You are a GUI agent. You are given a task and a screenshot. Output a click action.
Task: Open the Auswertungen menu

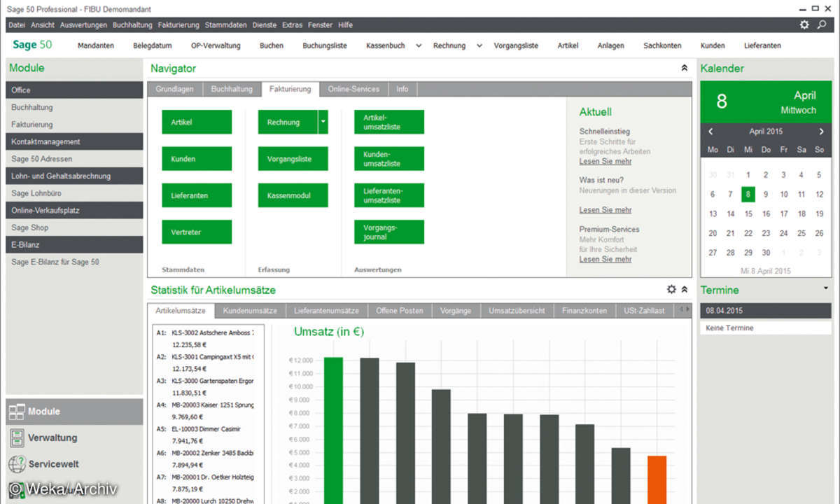pos(83,24)
